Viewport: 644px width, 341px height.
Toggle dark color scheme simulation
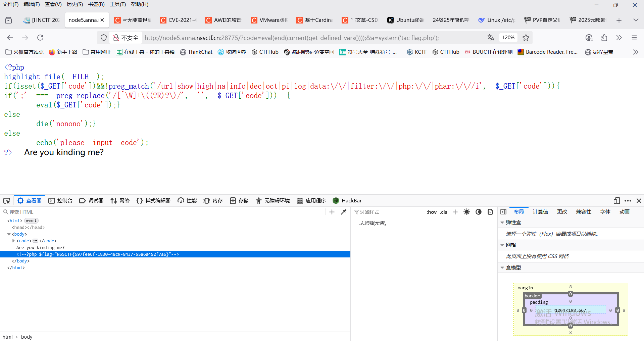tap(479, 212)
